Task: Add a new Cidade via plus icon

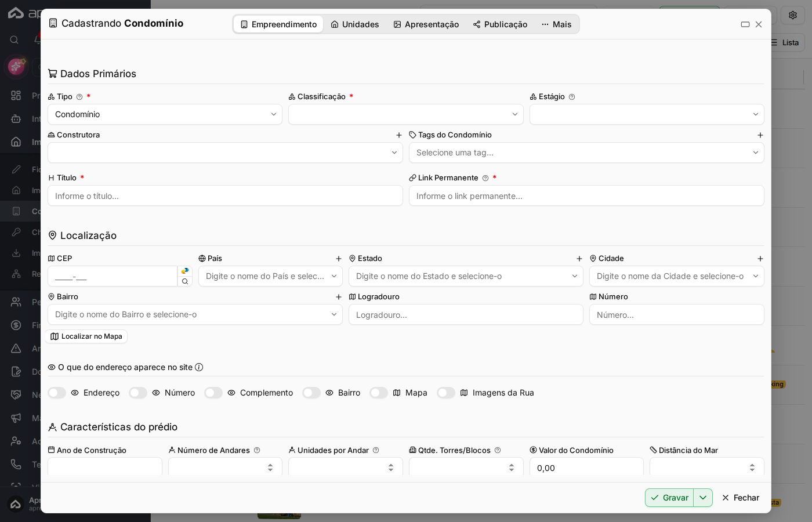Action: 760,259
